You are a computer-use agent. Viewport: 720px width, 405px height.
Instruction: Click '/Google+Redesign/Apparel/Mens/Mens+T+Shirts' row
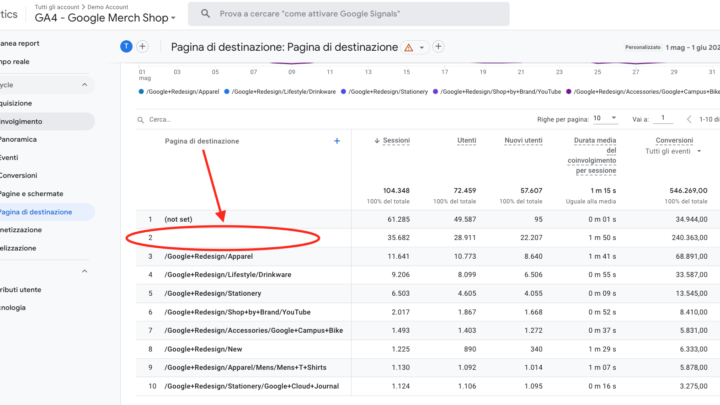click(245, 368)
